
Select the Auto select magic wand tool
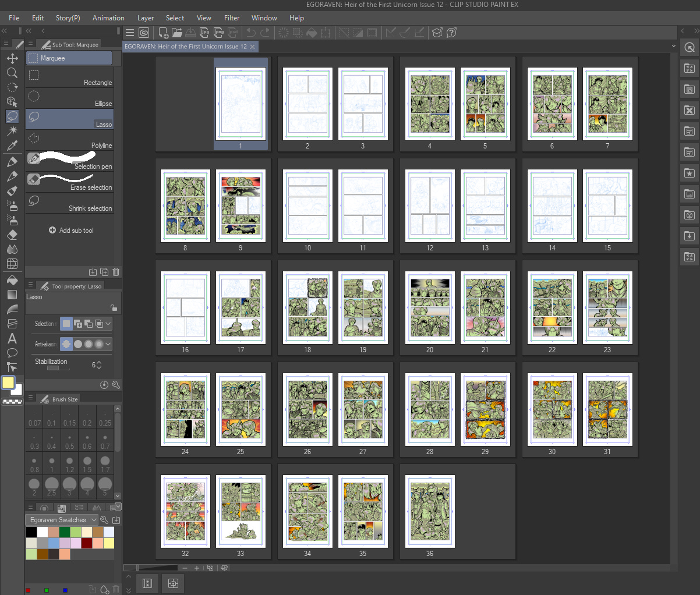coord(12,131)
